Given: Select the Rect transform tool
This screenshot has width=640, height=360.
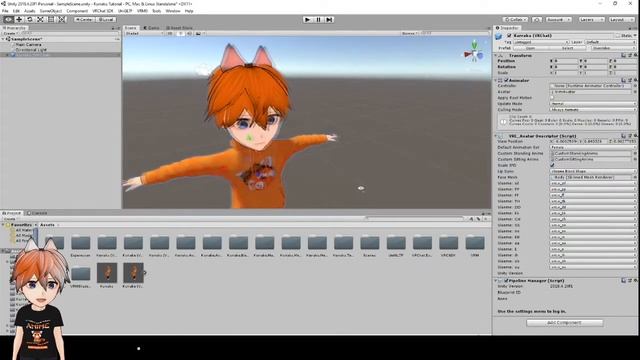Looking at the screenshot, I should [51, 19].
